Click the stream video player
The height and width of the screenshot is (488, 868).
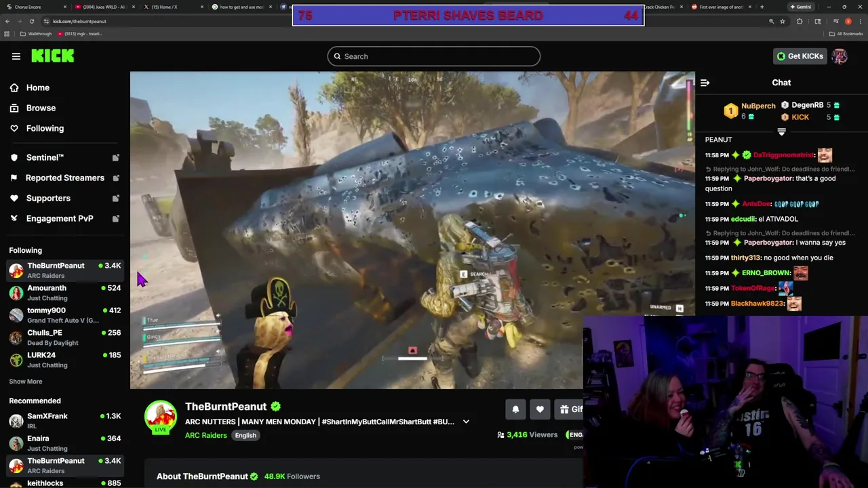tap(412, 230)
